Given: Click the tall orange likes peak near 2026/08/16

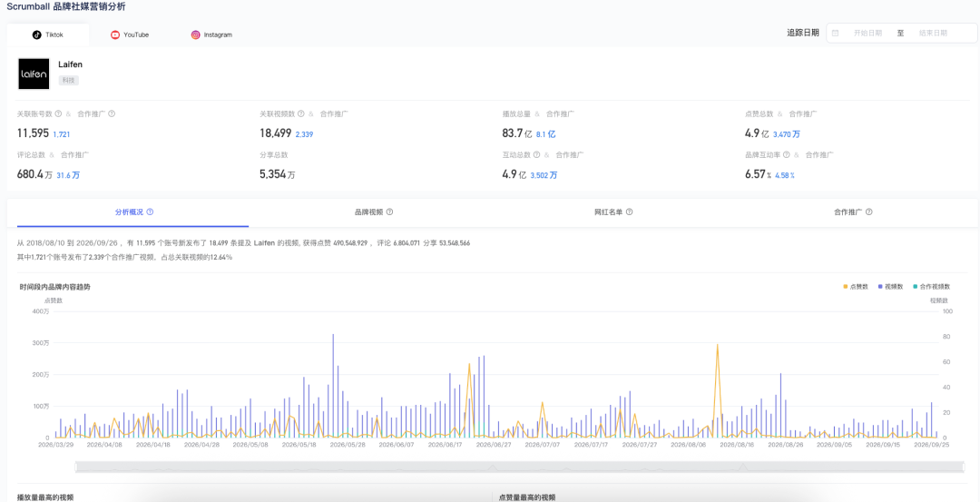Looking at the screenshot, I should (x=717, y=345).
